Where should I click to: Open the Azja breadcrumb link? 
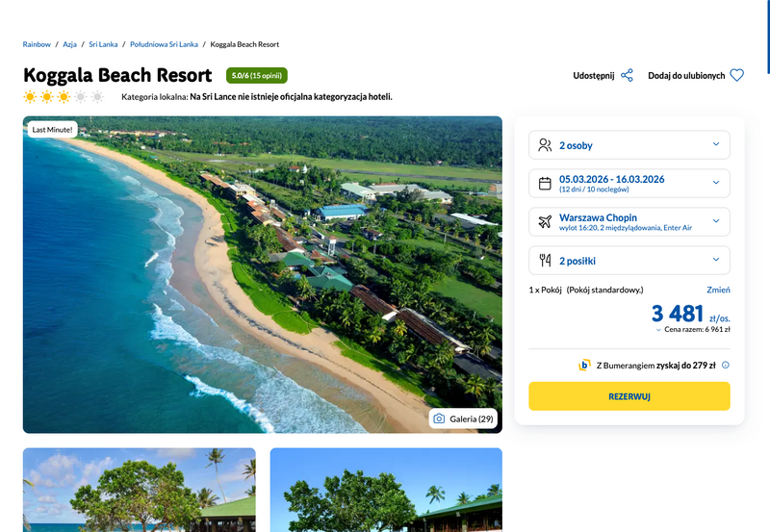click(69, 44)
